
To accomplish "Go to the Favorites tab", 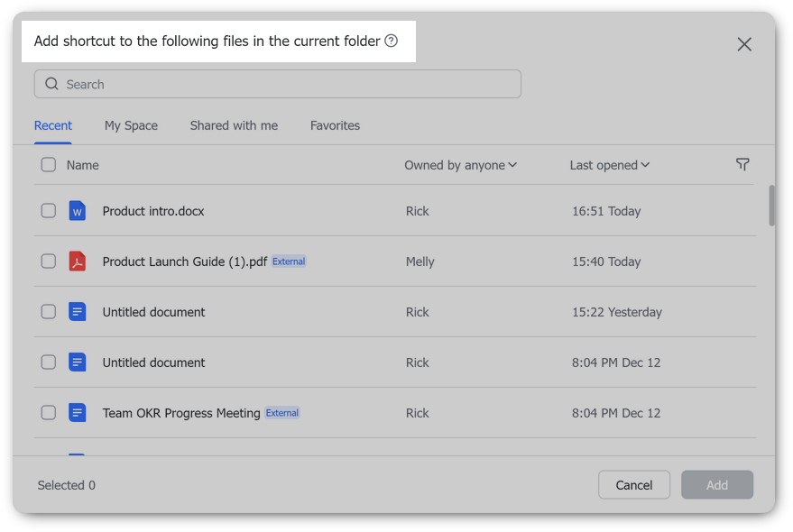I will 335,125.
